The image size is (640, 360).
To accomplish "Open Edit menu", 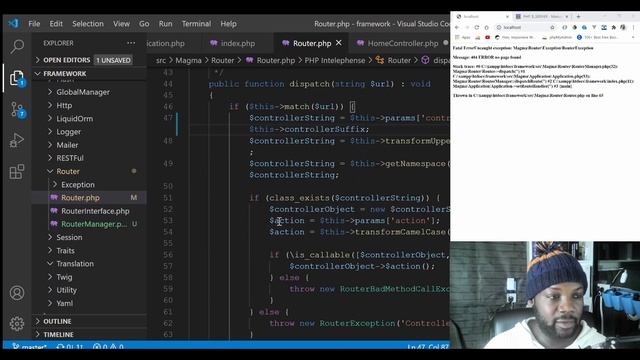I will (56, 24).
